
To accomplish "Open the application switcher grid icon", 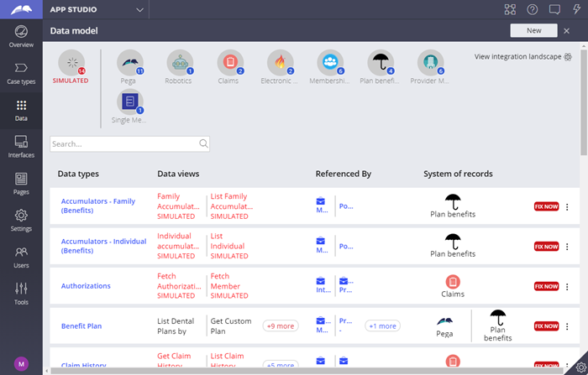I will coord(510,9).
